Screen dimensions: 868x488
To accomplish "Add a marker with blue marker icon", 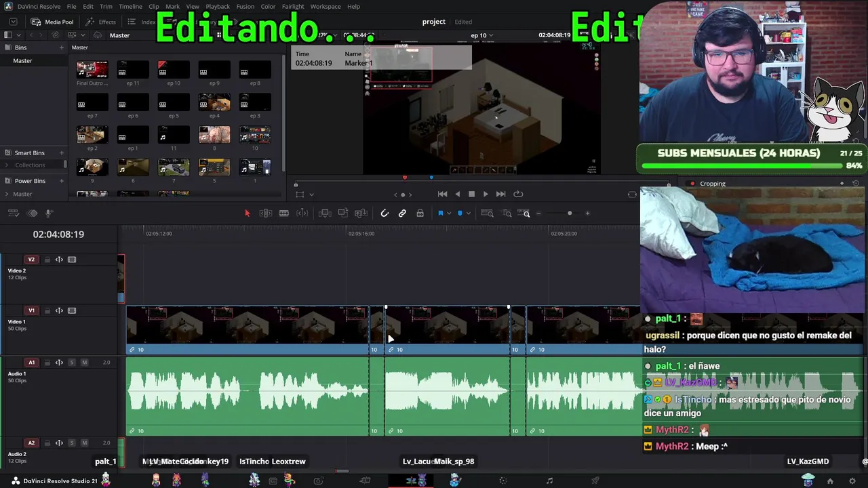I will [440, 213].
